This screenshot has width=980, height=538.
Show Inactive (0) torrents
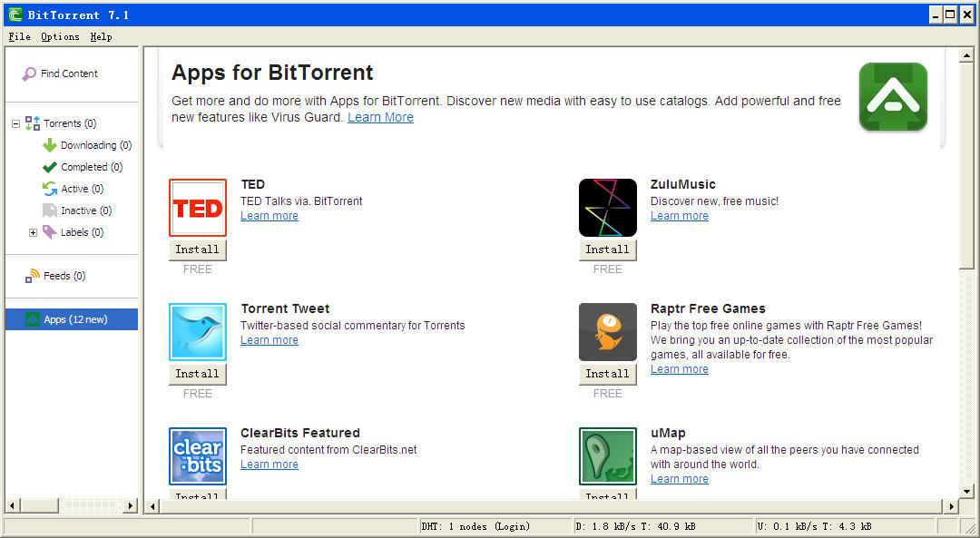86,210
